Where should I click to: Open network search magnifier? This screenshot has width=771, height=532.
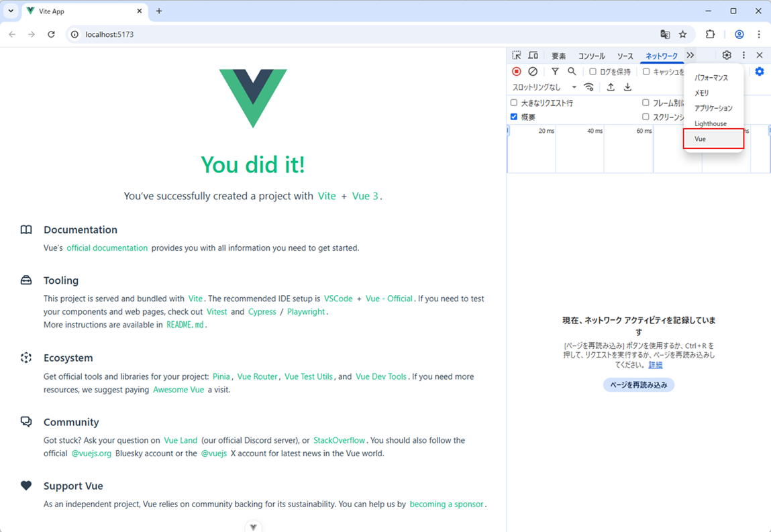click(572, 71)
